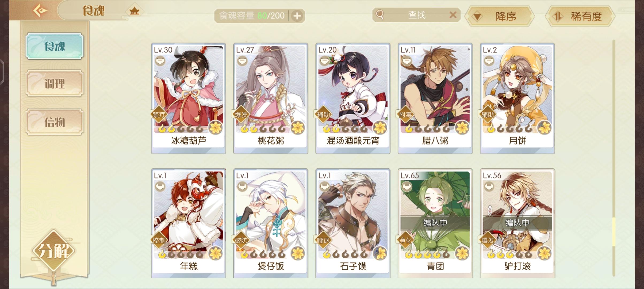Toggle 降序 sort order
644x289 pixels.
coord(500,17)
